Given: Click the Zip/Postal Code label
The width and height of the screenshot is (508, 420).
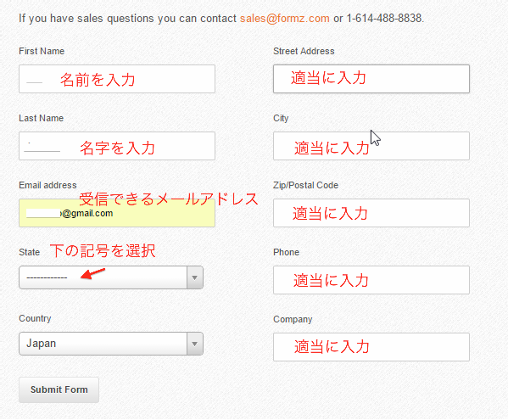Looking at the screenshot, I should pyautogui.click(x=305, y=185).
